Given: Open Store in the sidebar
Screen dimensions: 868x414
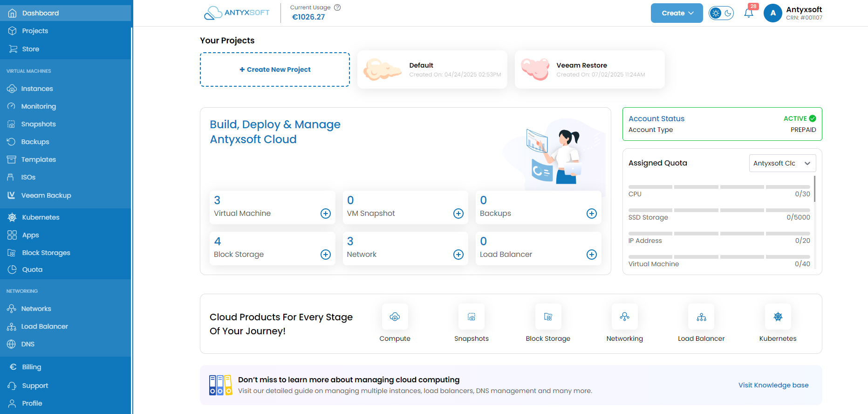Looking at the screenshot, I should tap(65, 49).
